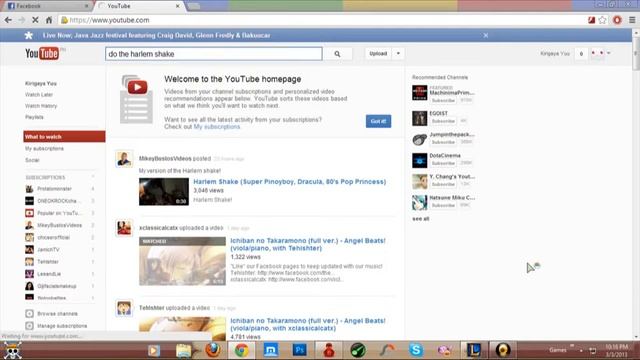The width and height of the screenshot is (640, 360).
Task: Open Social feed in sidebar
Action: pos(32,160)
